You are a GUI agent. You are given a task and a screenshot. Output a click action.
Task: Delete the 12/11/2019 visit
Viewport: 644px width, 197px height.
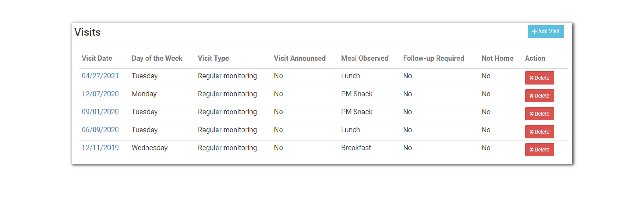pos(539,150)
